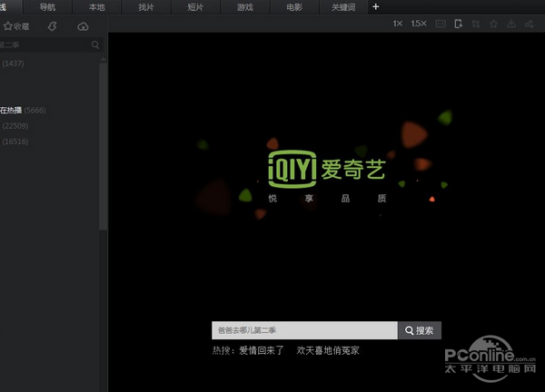
Task: Select the 短片 tab
Action: click(x=195, y=7)
